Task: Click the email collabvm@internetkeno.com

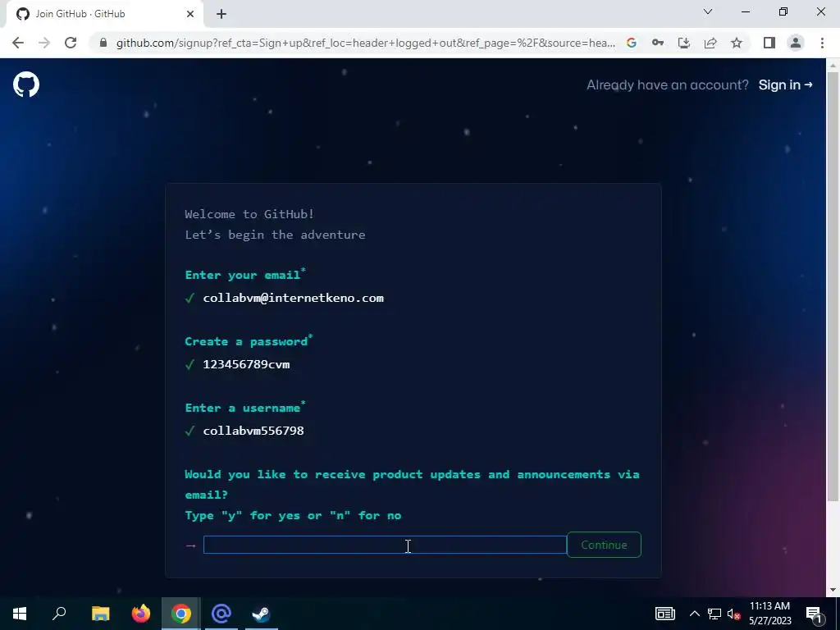Action: [293, 298]
